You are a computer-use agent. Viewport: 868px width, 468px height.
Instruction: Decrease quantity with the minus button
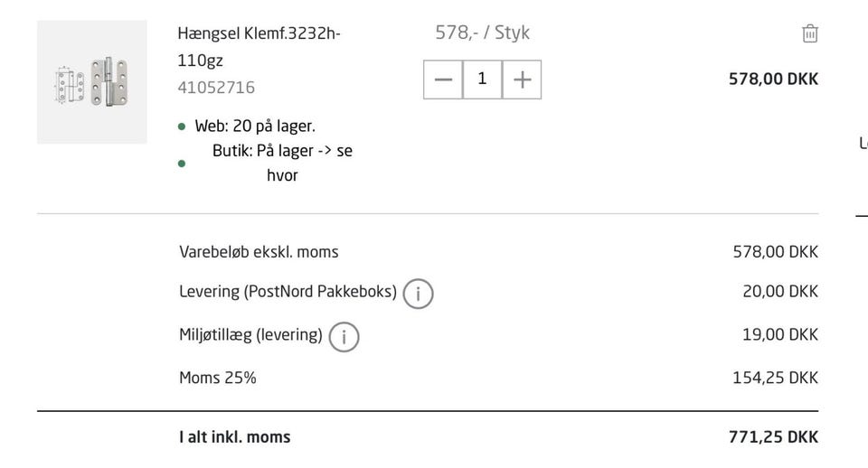tap(443, 80)
